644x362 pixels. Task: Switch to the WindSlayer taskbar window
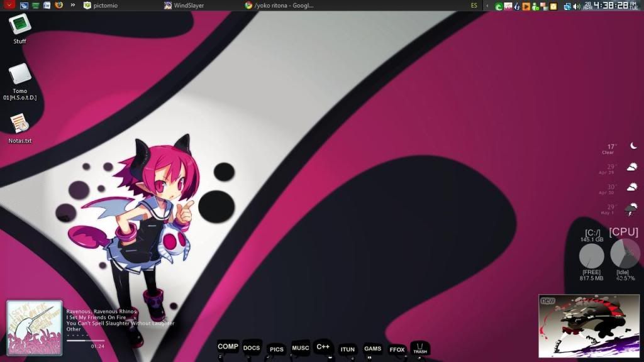(184, 5)
